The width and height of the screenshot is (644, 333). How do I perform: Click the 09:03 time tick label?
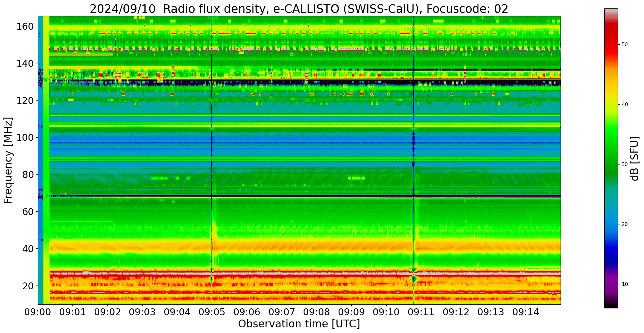click(x=142, y=312)
